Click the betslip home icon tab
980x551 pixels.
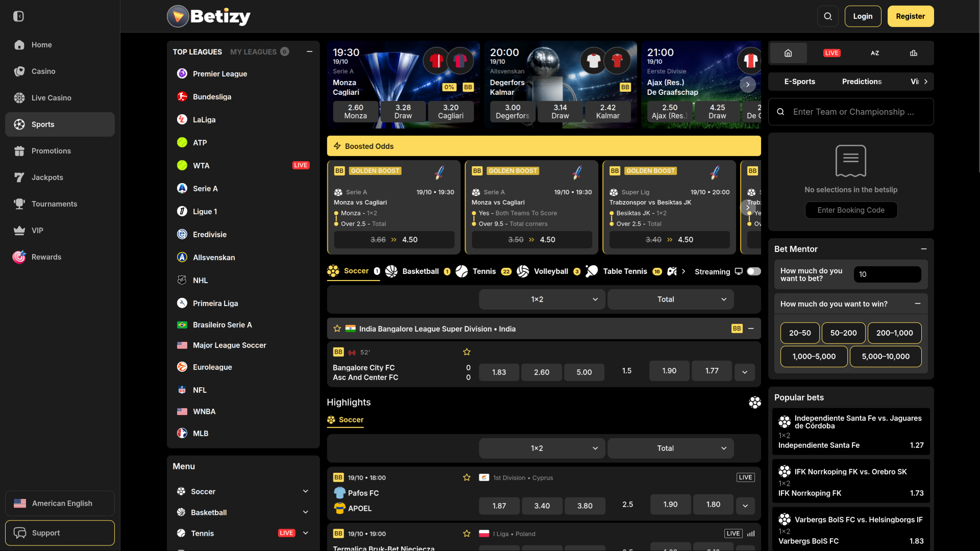tap(788, 53)
